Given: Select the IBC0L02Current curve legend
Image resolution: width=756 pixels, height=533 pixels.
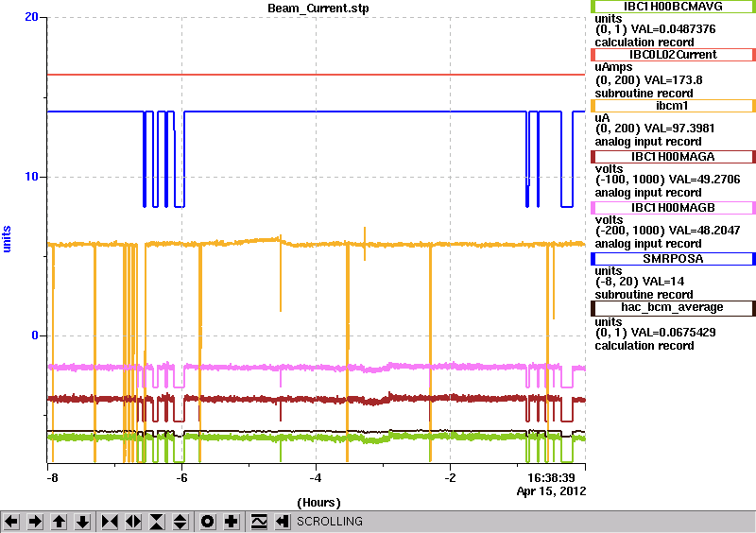Looking at the screenshot, I should coord(673,55).
